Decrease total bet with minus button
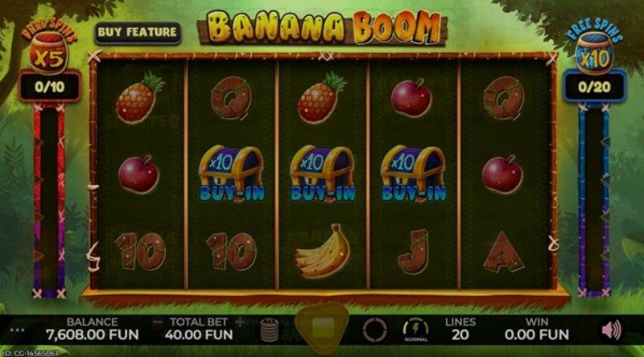This screenshot has width=644, height=357. [157, 322]
